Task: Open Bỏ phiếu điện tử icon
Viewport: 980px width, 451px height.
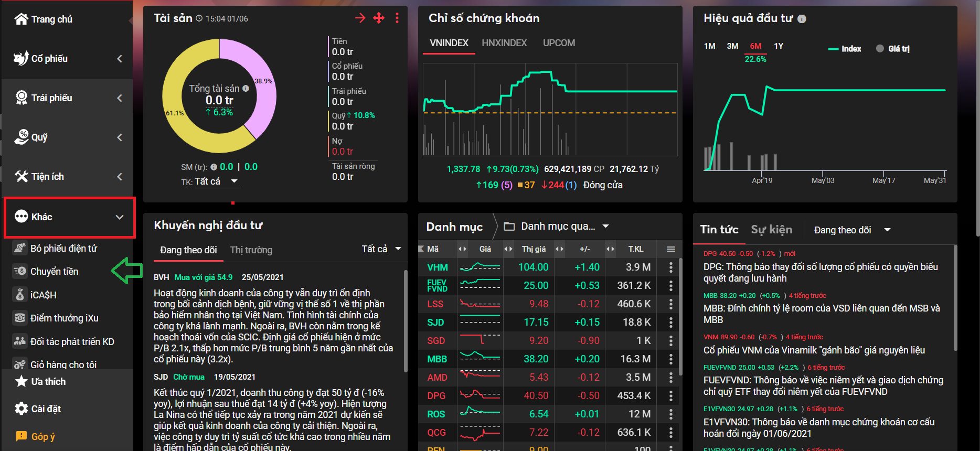Action: [20, 248]
